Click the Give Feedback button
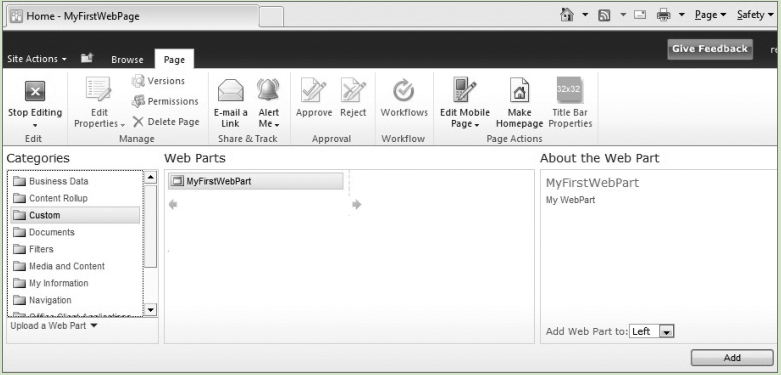The width and height of the screenshot is (781, 375). 710,49
